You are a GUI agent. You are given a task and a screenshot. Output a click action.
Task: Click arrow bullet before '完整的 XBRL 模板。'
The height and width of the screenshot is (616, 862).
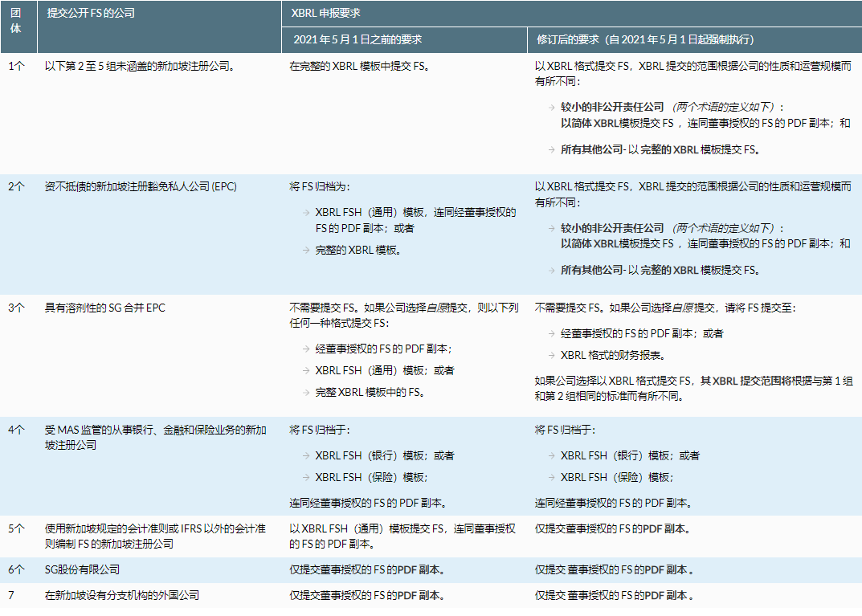point(306,250)
